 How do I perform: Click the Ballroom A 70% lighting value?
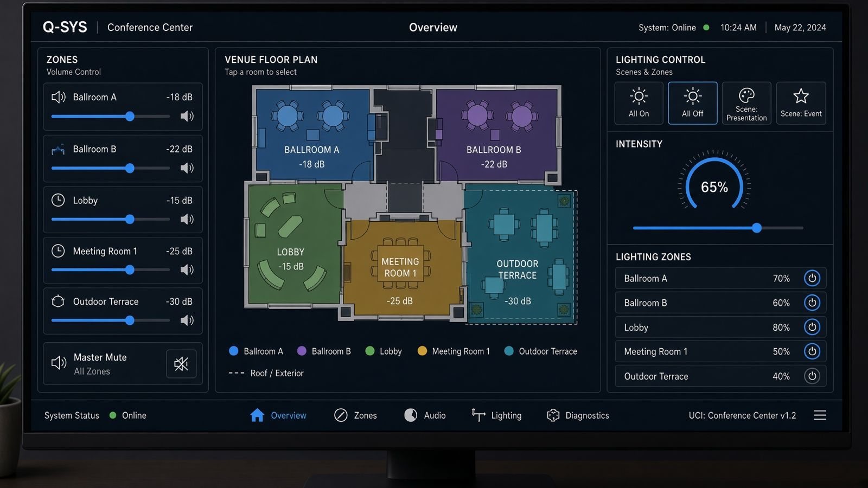coord(781,278)
